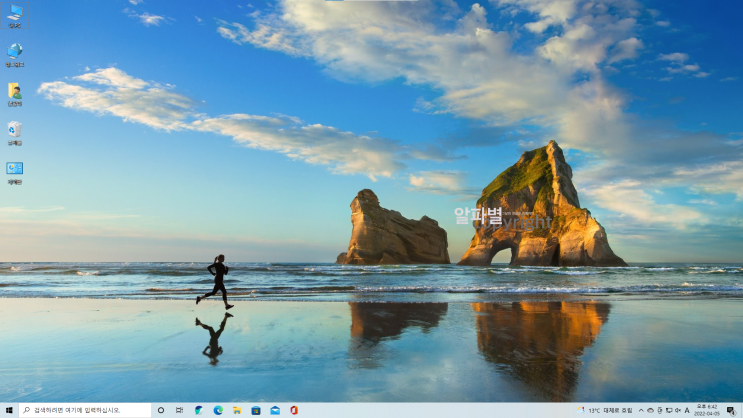
Task: Open the clock and date flyout
Action: coord(707,410)
